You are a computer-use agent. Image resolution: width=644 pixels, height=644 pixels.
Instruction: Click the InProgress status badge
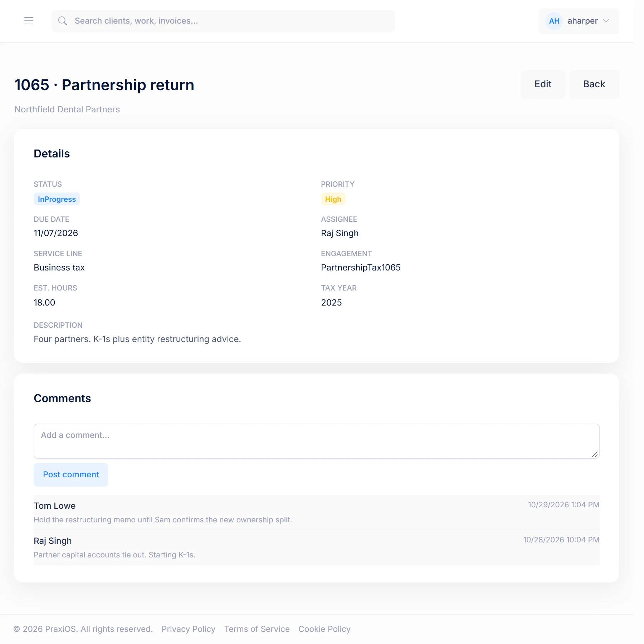(57, 199)
